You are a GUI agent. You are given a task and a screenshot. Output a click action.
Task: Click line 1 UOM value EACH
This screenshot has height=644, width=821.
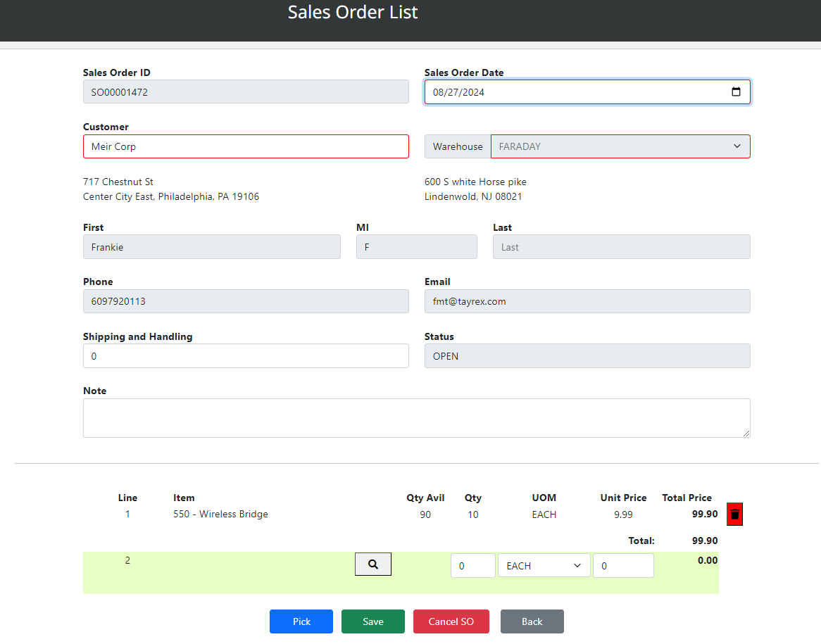tap(544, 514)
